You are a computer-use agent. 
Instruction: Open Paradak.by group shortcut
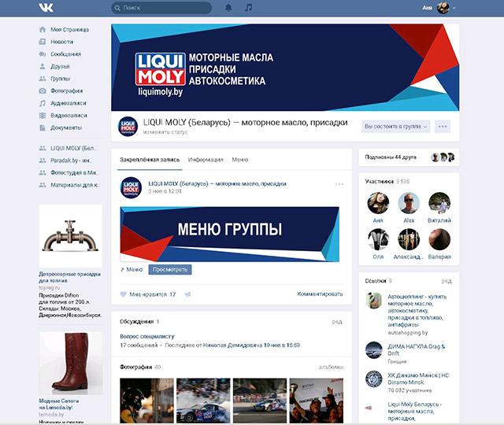(71, 161)
